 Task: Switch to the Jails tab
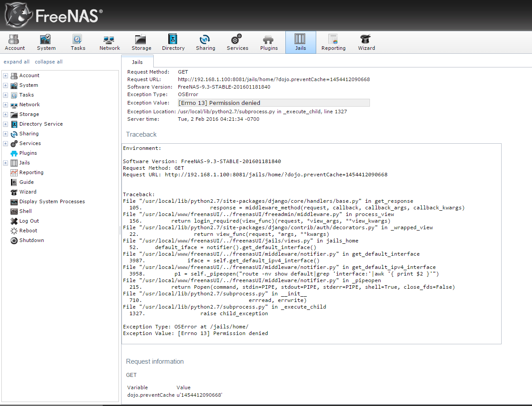tap(137, 62)
